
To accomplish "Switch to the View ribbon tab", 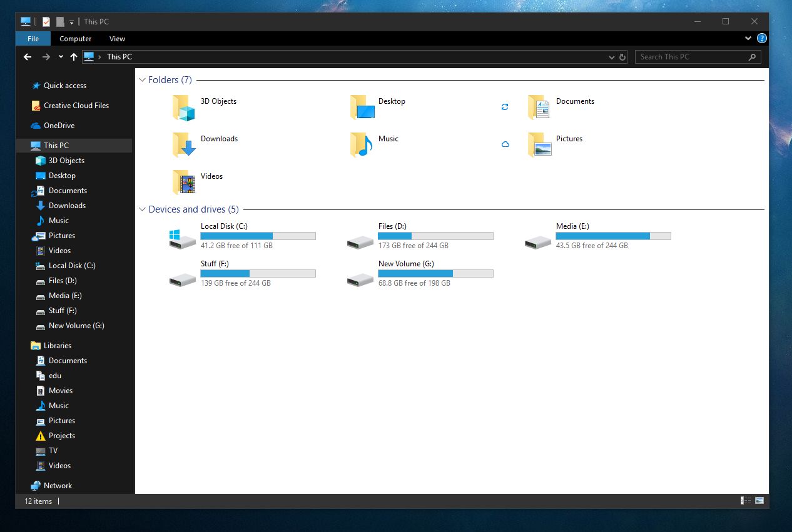I will (116, 38).
